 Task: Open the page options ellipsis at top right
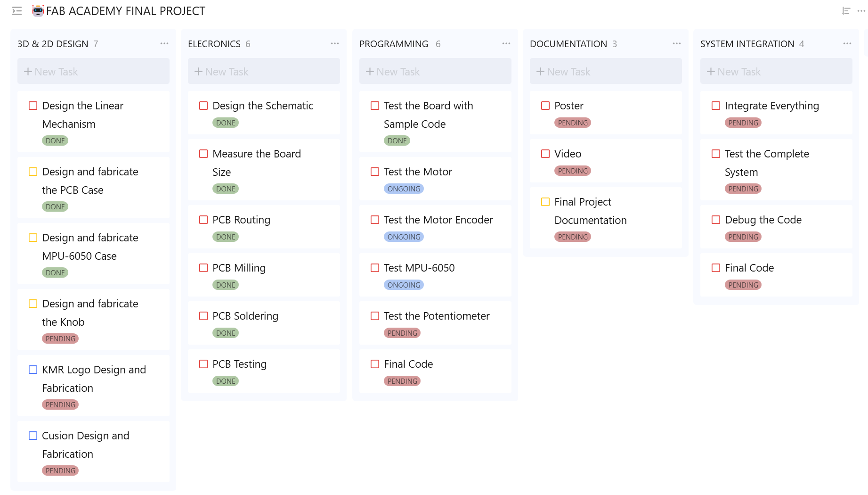click(861, 11)
